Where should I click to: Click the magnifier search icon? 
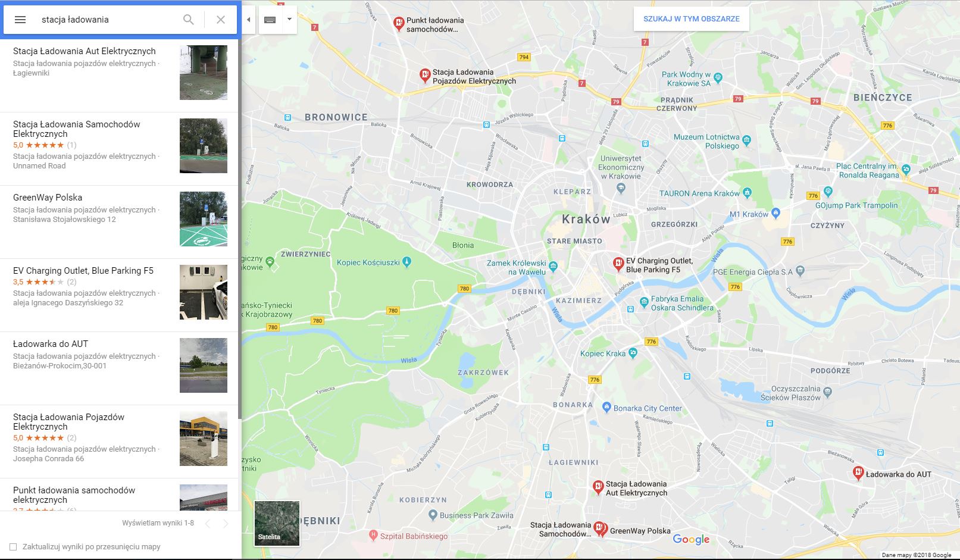coord(188,20)
